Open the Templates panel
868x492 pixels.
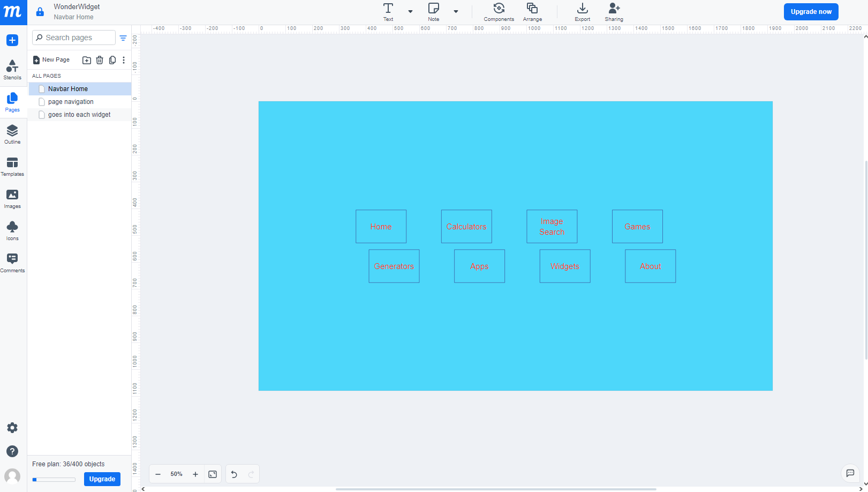(12, 166)
